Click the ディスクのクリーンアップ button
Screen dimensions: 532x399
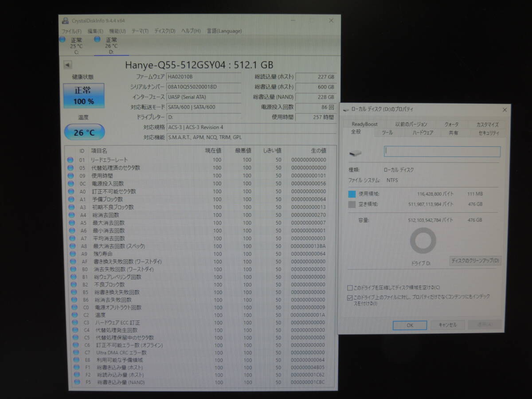474,261
